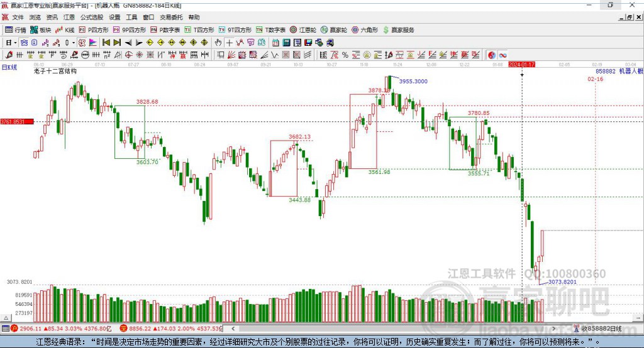Click the 3682.13 price label

click(x=300, y=137)
